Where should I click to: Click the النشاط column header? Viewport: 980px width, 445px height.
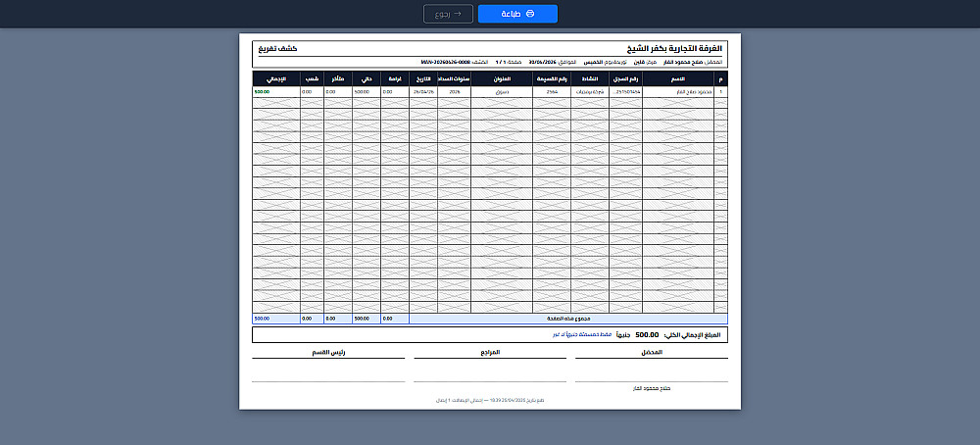pyautogui.click(x=590, y=78)
